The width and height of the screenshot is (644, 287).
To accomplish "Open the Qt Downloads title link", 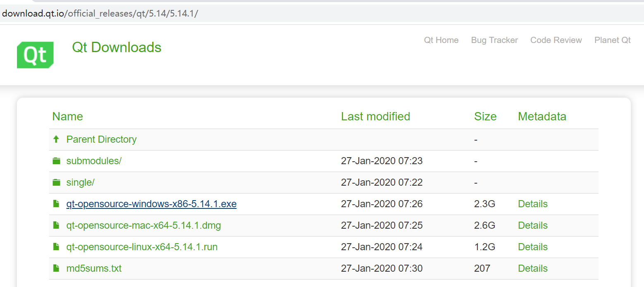I will point(117,47).
